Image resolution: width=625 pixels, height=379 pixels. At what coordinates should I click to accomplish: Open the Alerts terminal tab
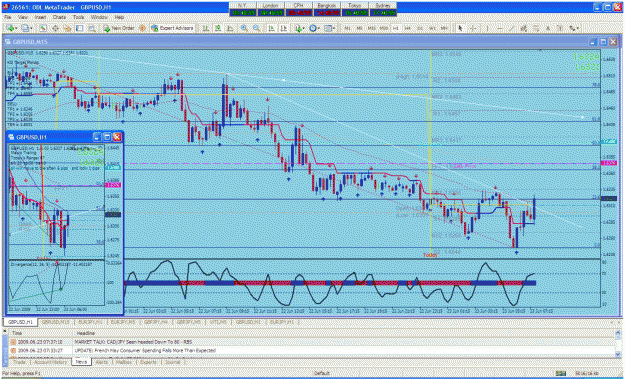(101, 362)
